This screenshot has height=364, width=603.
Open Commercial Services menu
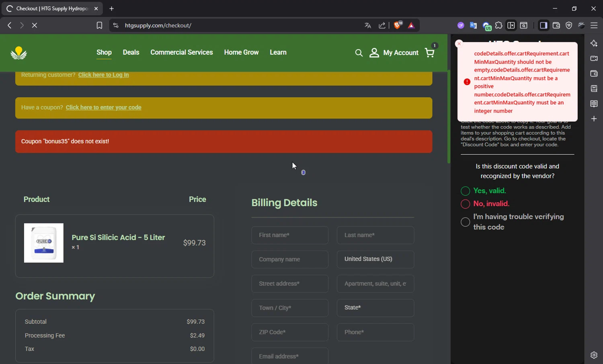182,52
